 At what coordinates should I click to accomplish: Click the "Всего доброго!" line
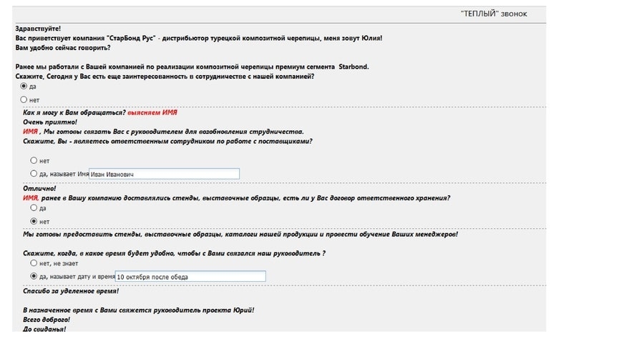click(x=47, y=320)
